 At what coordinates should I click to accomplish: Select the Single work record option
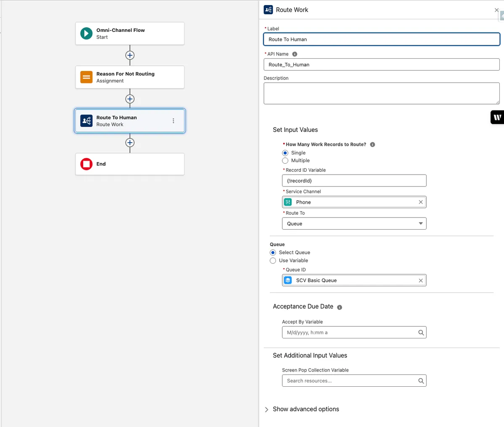285,153
